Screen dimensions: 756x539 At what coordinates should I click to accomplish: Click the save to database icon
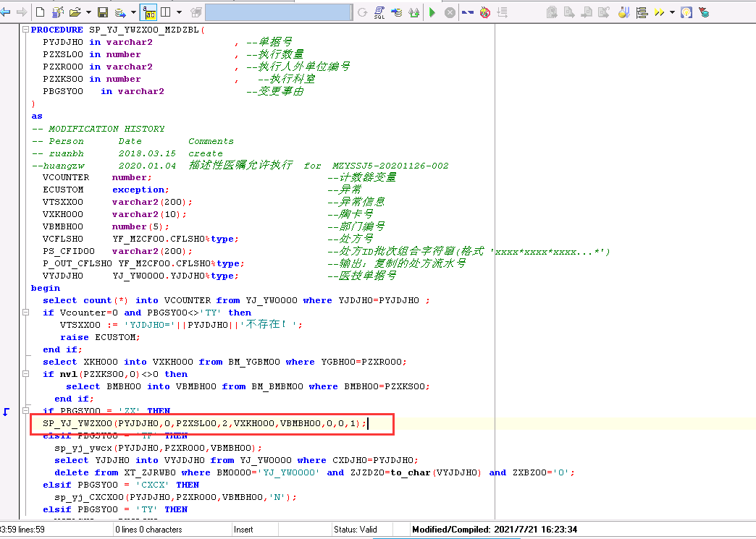pos(120,12)
